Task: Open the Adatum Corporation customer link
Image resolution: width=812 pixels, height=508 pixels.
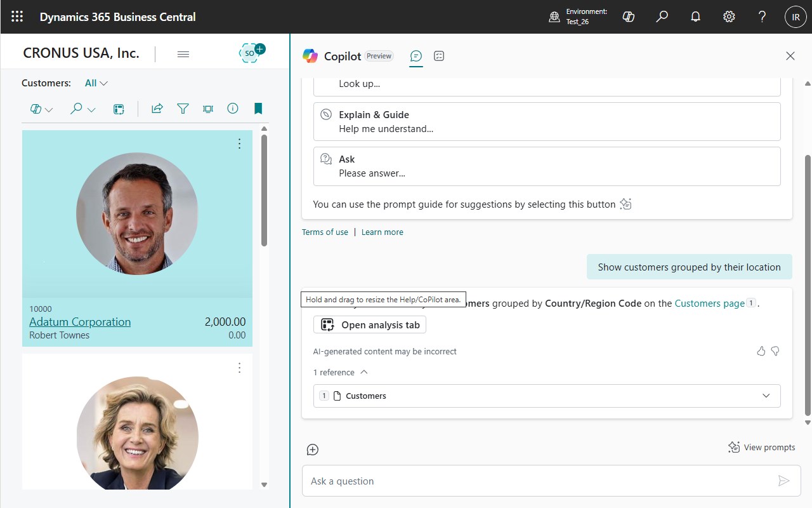Action: (x=80, y=321)
